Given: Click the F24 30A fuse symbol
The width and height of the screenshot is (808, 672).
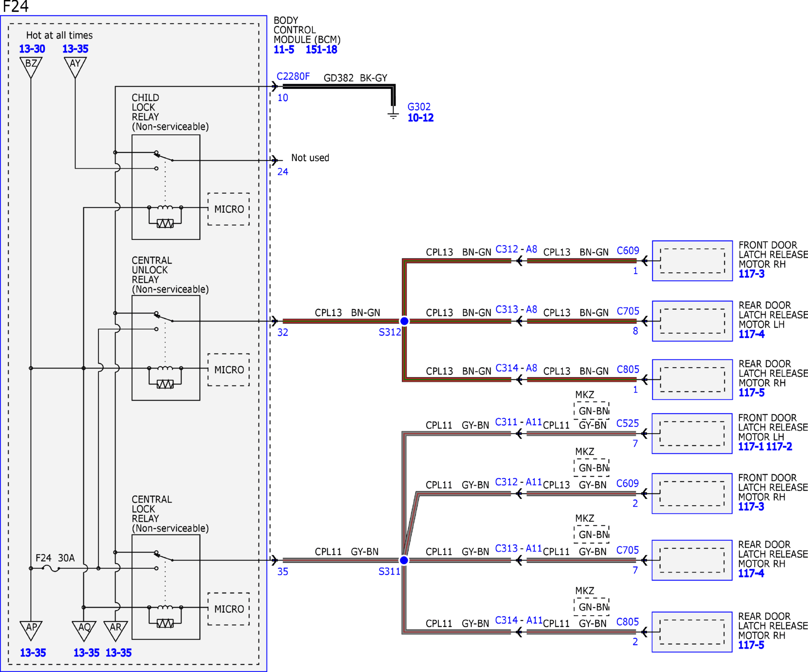Looking at the screenshot, I should tap(51, 568).
